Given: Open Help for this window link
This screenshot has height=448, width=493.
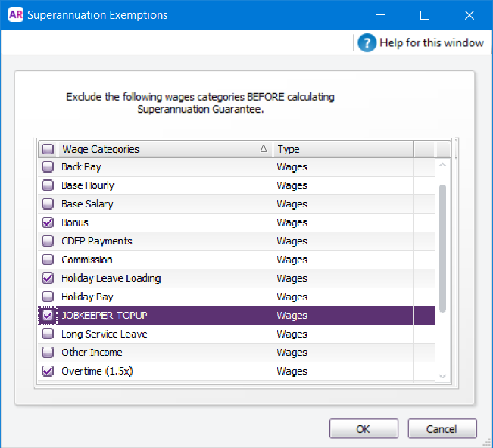Looking at the screenshot, I should (x=431, y=42).
